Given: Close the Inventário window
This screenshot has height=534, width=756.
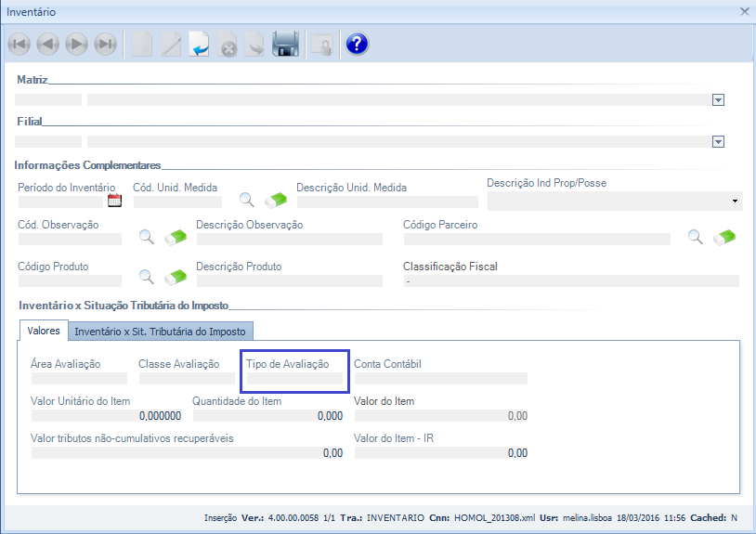Looking at the screenshot, I should (x=744, y=11).
